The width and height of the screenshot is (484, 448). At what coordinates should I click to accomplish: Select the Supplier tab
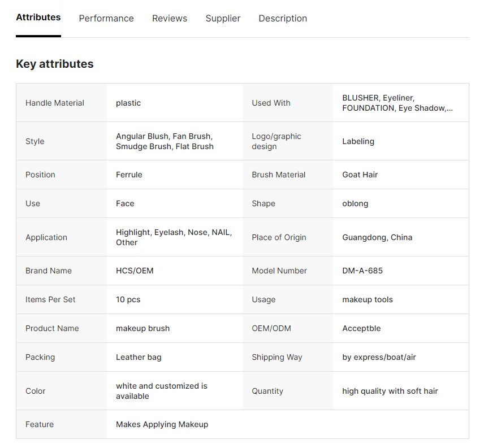(x=223, y=19)
